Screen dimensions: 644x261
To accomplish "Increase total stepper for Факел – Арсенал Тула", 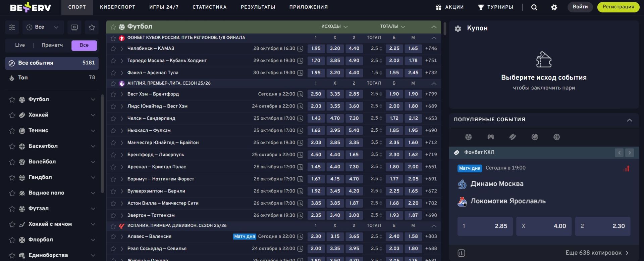I will [381, 71].
